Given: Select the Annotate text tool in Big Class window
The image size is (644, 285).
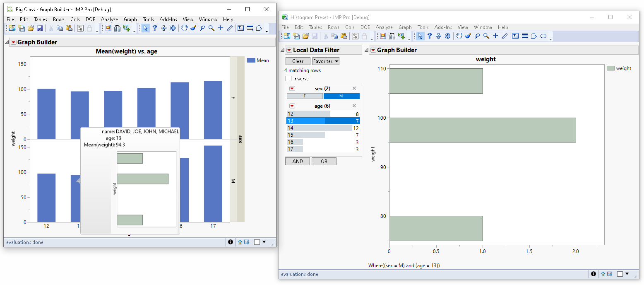Looking at the screenshot, I should 241,28.
